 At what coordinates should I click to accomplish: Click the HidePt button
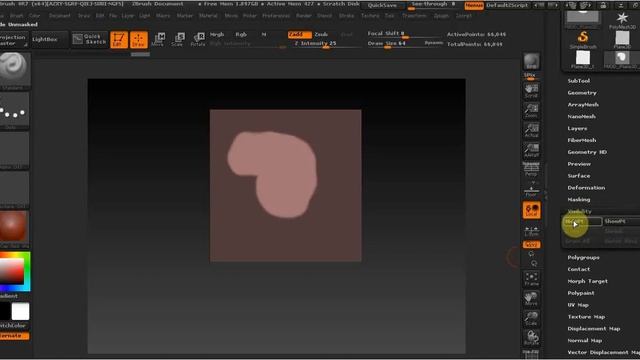point(582,222)
